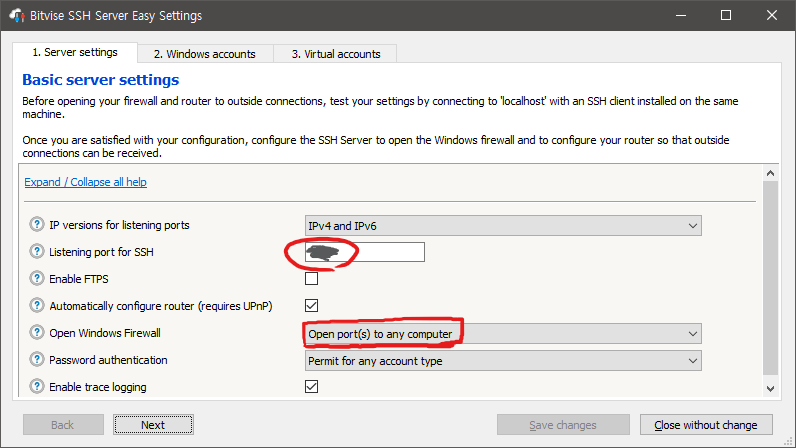Minimize the Easy Settings window
Image resolution: width=796 pixels, height=448 pixels.
pos(681,15)
